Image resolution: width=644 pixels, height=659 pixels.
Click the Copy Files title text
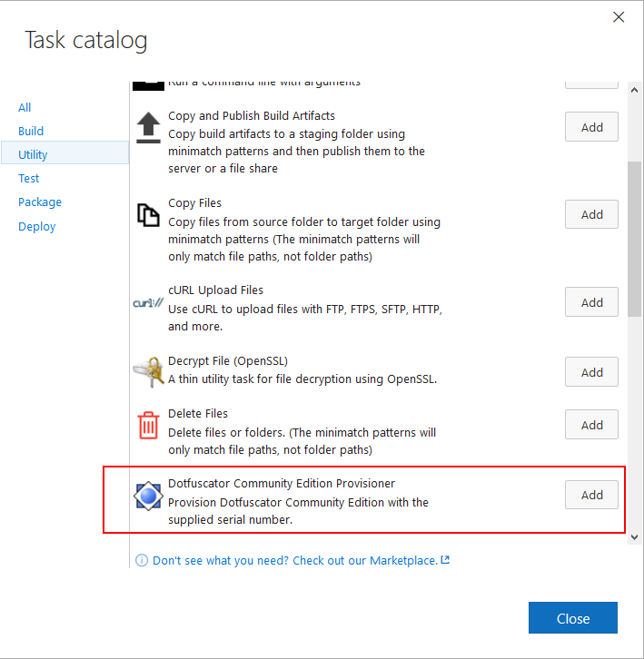click(194, 203)
